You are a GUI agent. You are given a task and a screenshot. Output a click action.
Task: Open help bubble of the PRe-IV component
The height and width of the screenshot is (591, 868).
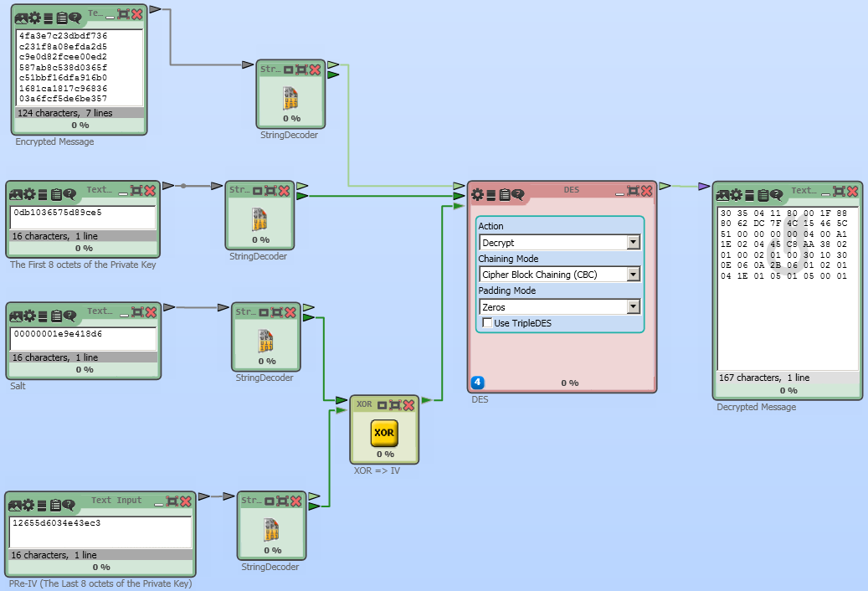coord(69,506)
